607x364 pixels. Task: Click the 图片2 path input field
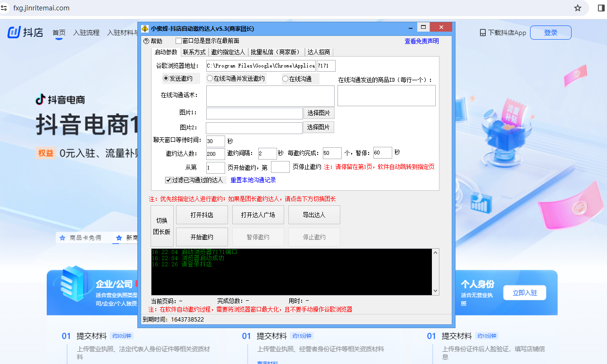254,128
